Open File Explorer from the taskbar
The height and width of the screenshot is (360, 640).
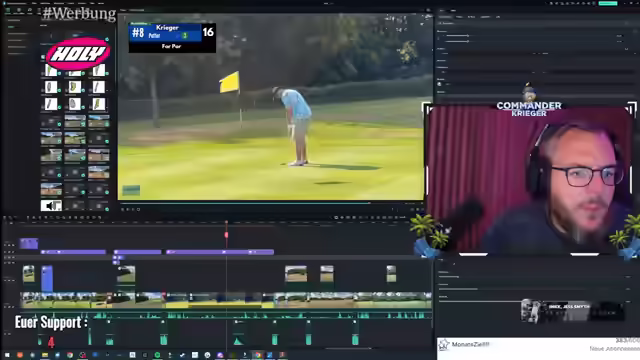45,355
